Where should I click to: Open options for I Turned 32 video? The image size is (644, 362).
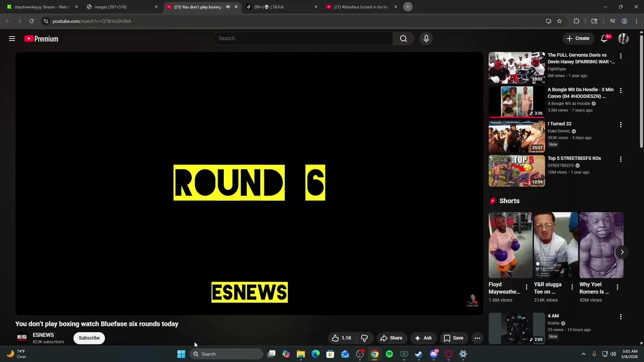(621, 125)
